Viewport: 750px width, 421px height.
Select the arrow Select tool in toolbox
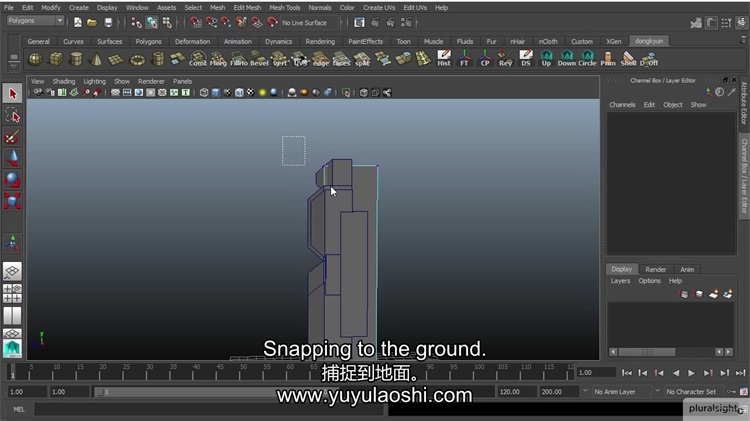(13, 93)
